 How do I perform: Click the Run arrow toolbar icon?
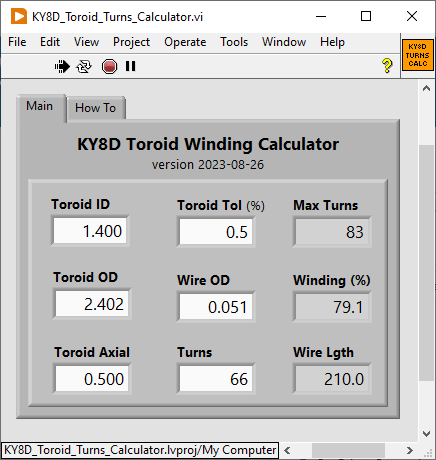[x=62, y=66]
